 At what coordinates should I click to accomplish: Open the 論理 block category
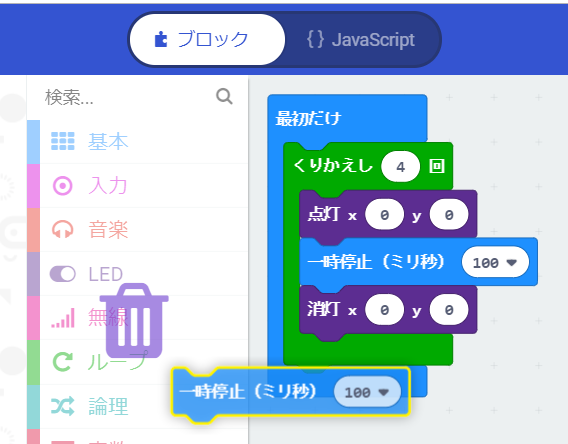click(x=138, y=406)
